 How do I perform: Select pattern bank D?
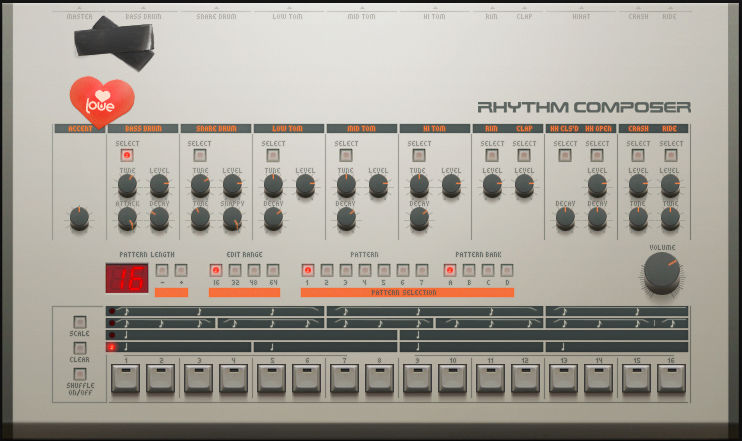click(x=506, y=270)
